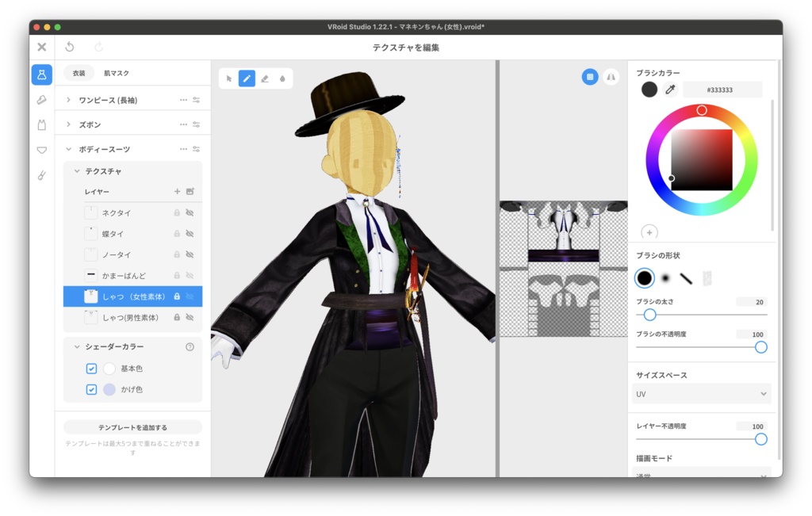Select the fill bucket drop tool

click(282, 78)
